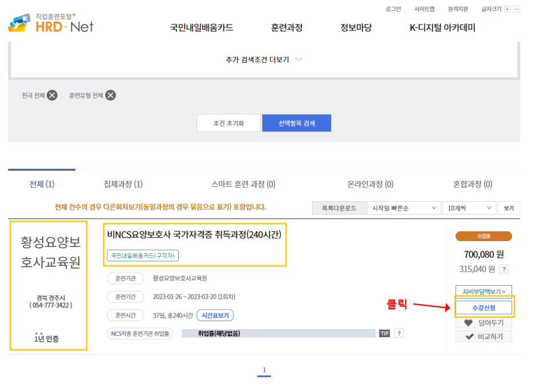Select the 스마트 훈련 과정 (0) tab
535x392 pixels.
point(243,184)
